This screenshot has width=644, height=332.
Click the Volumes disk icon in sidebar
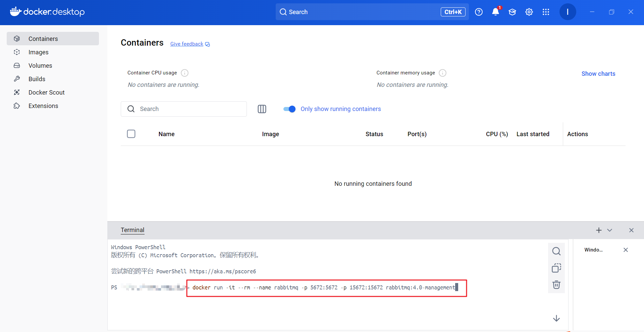17,65
